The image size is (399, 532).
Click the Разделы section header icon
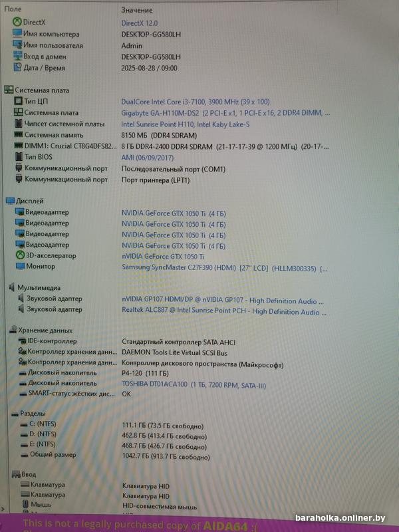tap(15, 414)
